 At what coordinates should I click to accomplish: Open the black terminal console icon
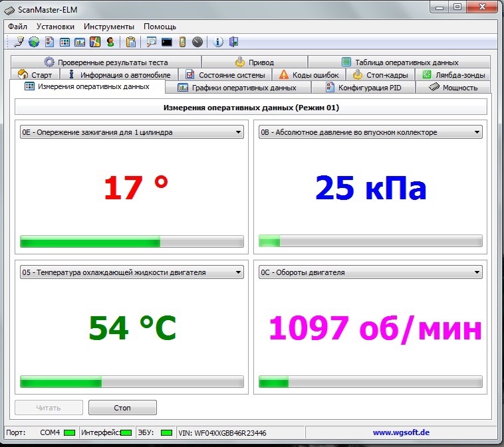(x=167, y=42)
